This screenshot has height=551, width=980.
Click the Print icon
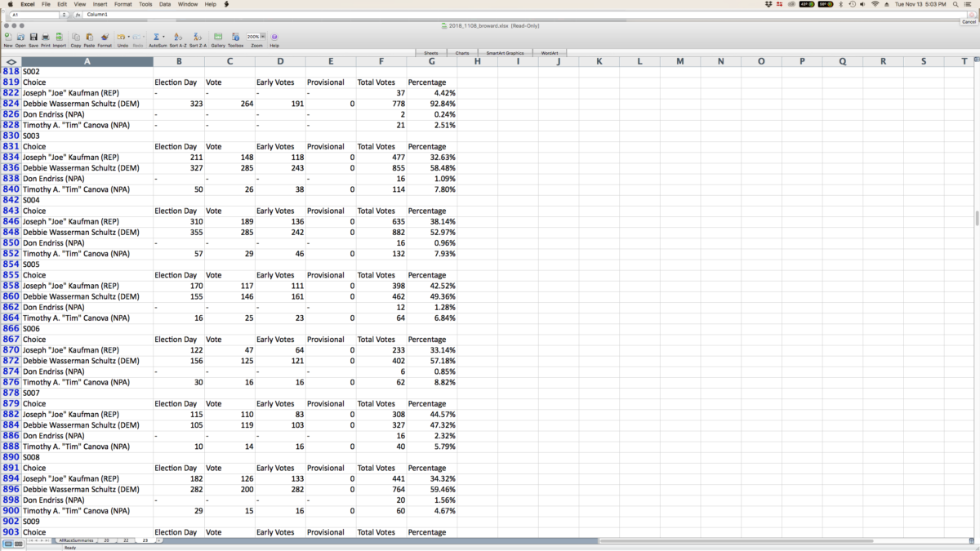click(46, 38)
